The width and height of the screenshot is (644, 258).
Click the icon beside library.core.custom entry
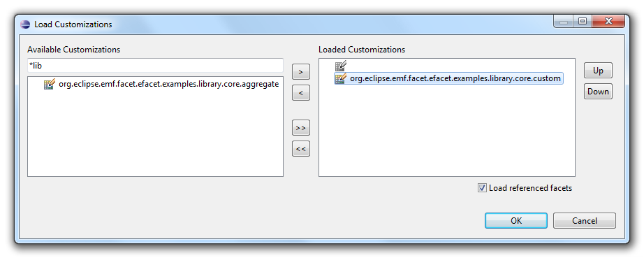tap(341, 78)
